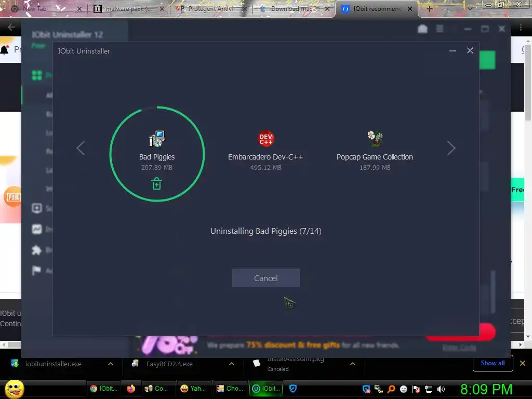Click the blue shield icon on the taskbar
This screenshot has width=532, height=399.
(293, 389)
